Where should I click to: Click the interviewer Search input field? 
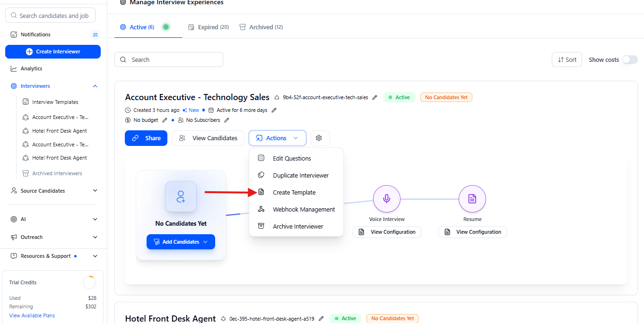coord(169,59)
